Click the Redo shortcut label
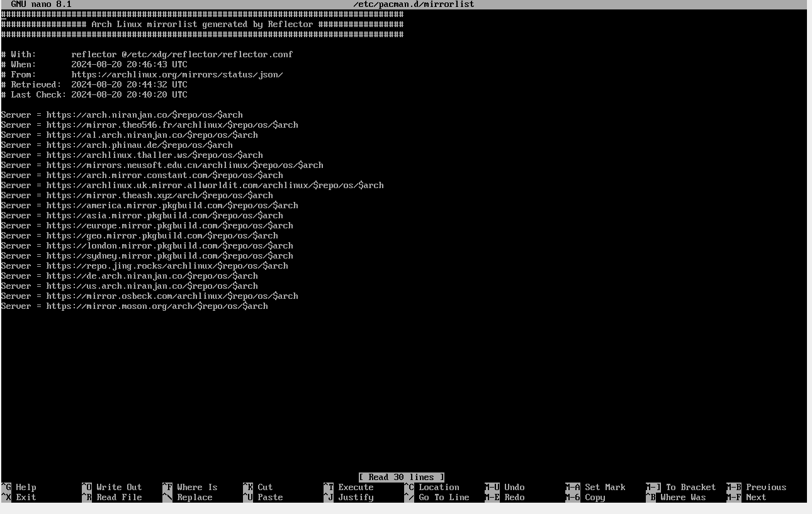 (514, 497)
